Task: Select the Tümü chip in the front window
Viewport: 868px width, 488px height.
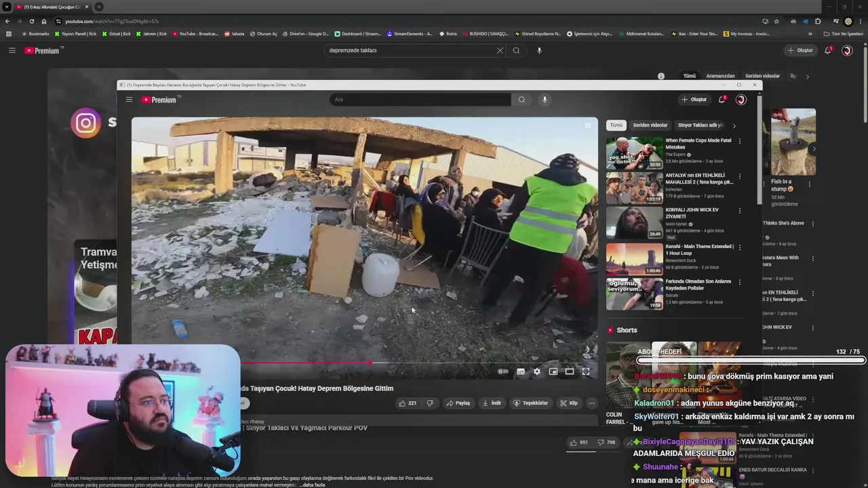Action: point(616,125)
